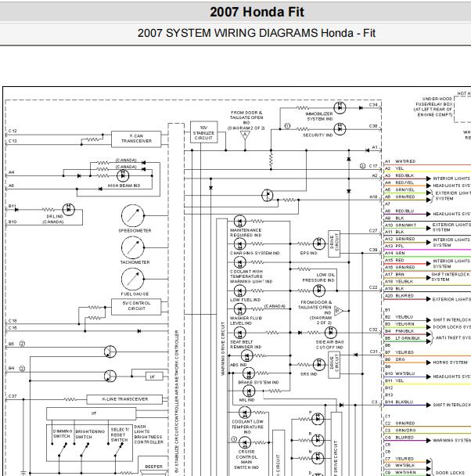Screen dimensions: 471x476
Task: Click the 'ANTI THEFT SYS' destination label
Action: [453, 338]
